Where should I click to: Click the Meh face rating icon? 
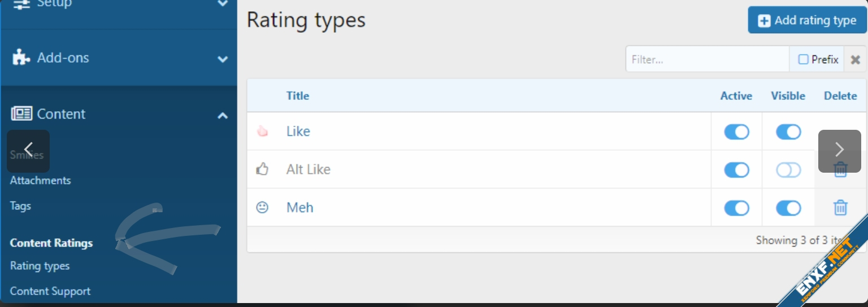262,208
